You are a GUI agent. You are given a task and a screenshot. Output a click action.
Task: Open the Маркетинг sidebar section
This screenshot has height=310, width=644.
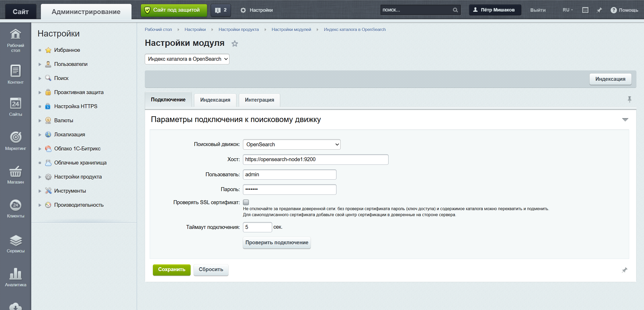(x=15, y=141)
